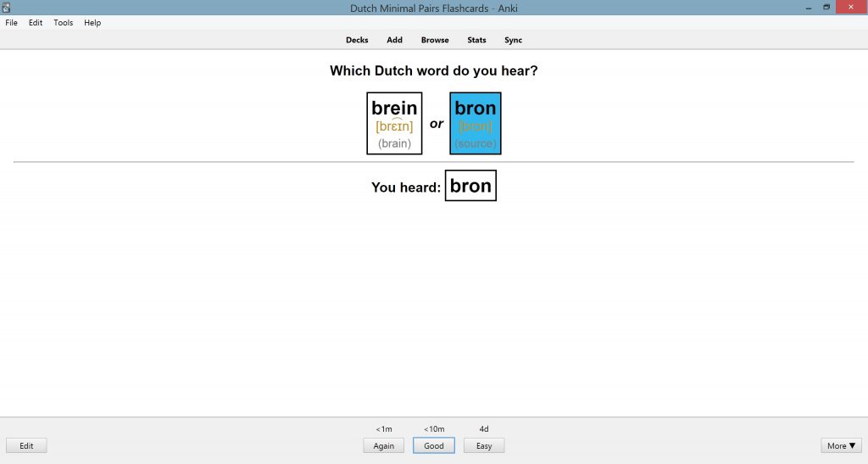Screen dimensions: 868x464
Task: Select the white brein word card
Action: [x=394, y=124]
